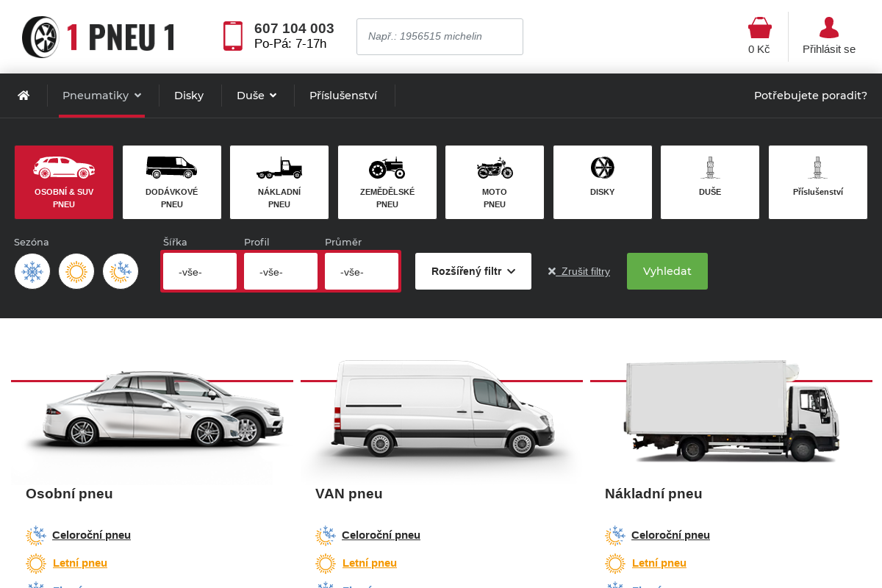Click phone number 607 104 003
The image size is (882, 588).
(294, 29)
